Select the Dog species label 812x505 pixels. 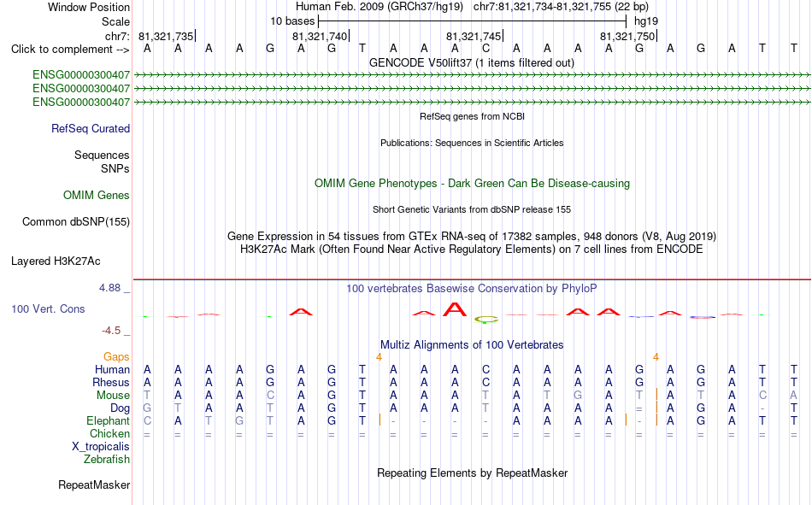click(120, 408)
